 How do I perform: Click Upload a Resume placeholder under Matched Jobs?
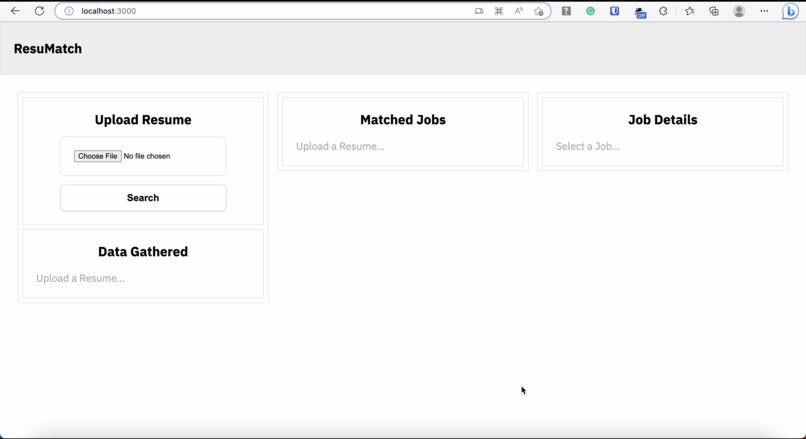pos(340,147)
